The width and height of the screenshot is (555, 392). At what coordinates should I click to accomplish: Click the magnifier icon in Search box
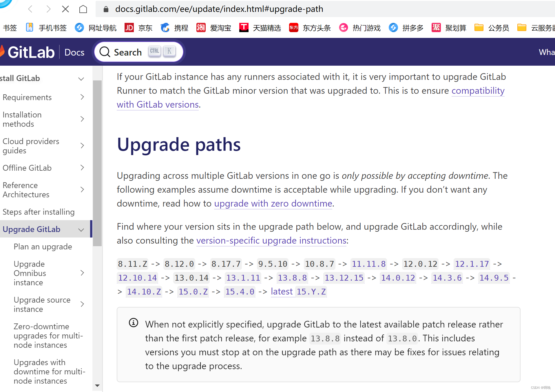point(105,52)
